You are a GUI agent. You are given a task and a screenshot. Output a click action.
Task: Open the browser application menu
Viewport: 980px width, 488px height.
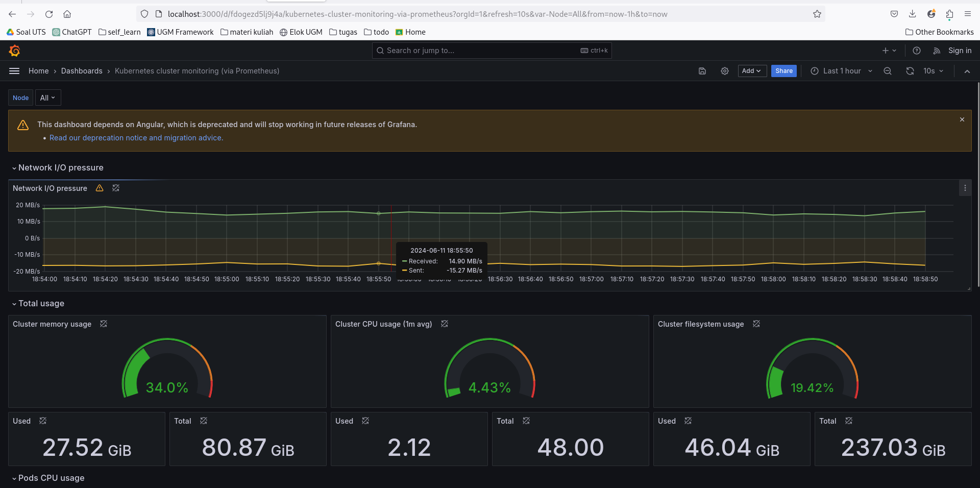tap(968, 14)
